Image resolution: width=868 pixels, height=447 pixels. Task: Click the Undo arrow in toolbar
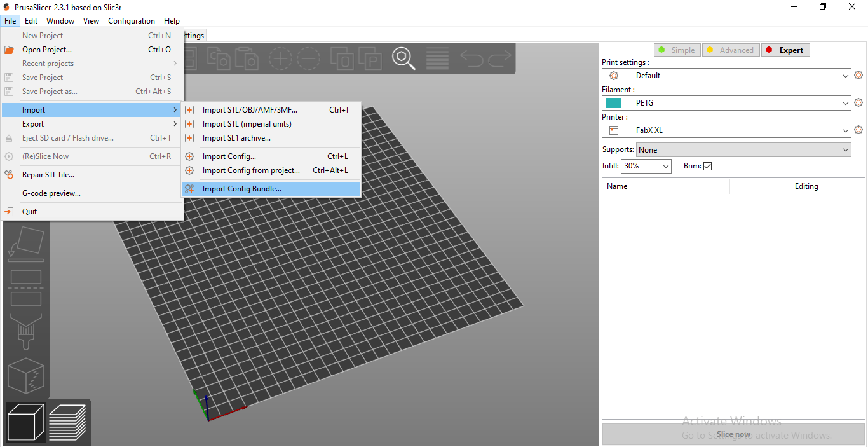pyautogui.click(x=471, y=58)
